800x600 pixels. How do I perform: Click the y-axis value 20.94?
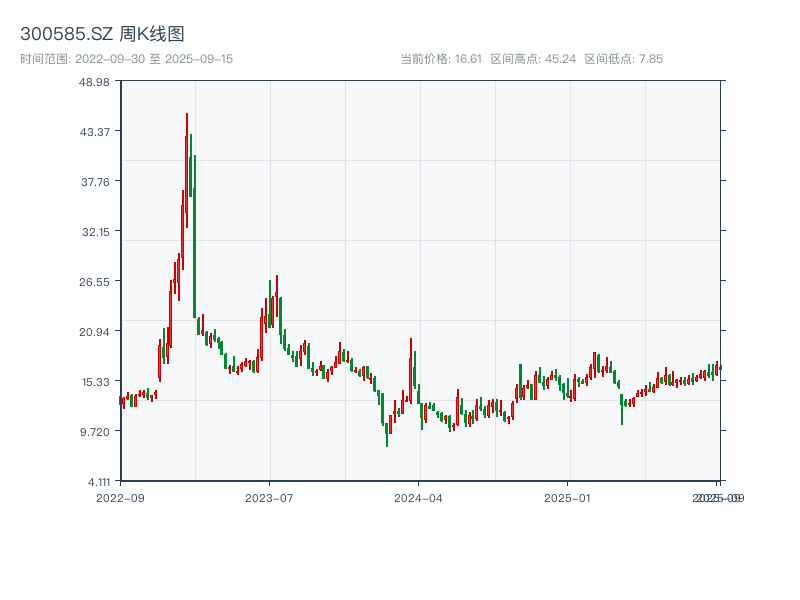tap(94, 332)
